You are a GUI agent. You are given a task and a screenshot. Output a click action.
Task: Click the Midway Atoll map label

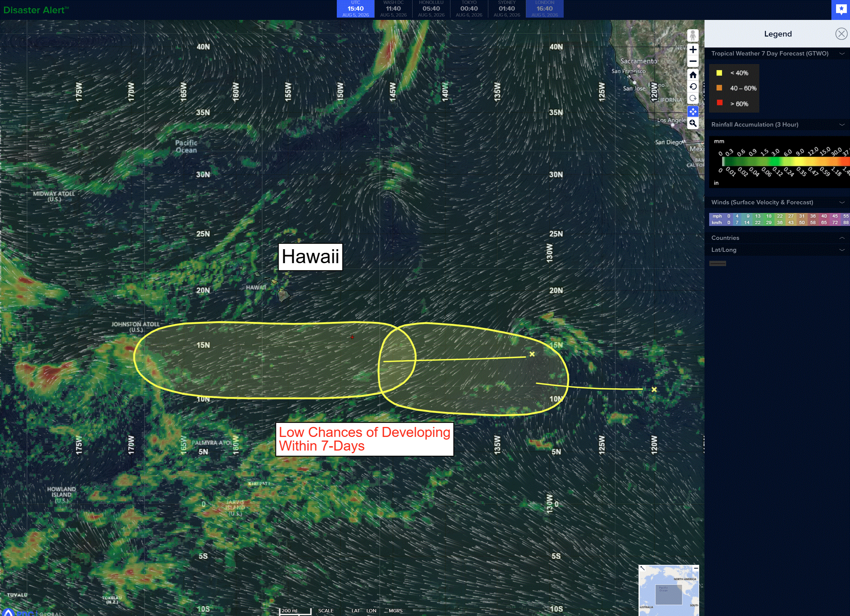54,196
